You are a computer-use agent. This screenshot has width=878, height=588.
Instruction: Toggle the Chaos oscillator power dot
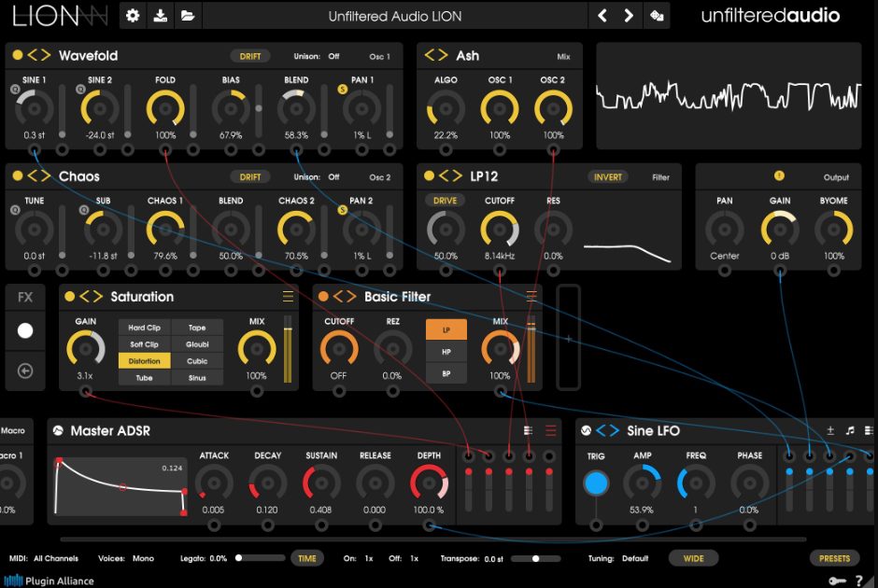[18, 175]
